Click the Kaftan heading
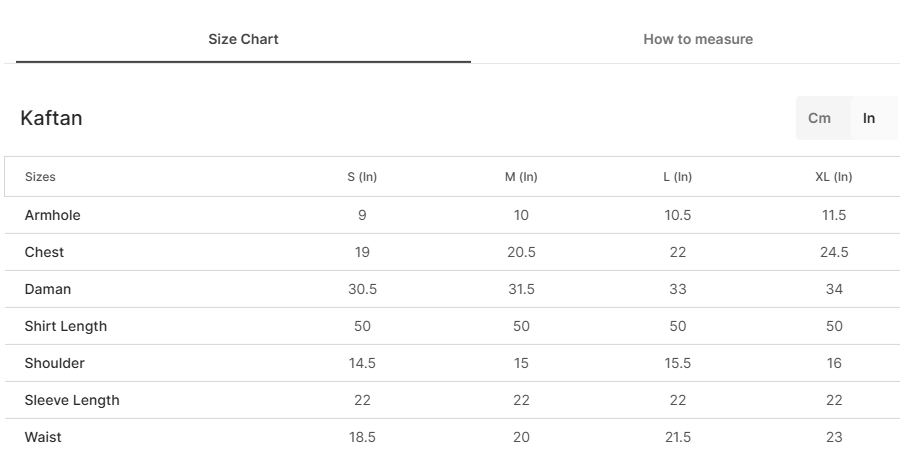Screen dimensions: 900x453 pos(51,118)
